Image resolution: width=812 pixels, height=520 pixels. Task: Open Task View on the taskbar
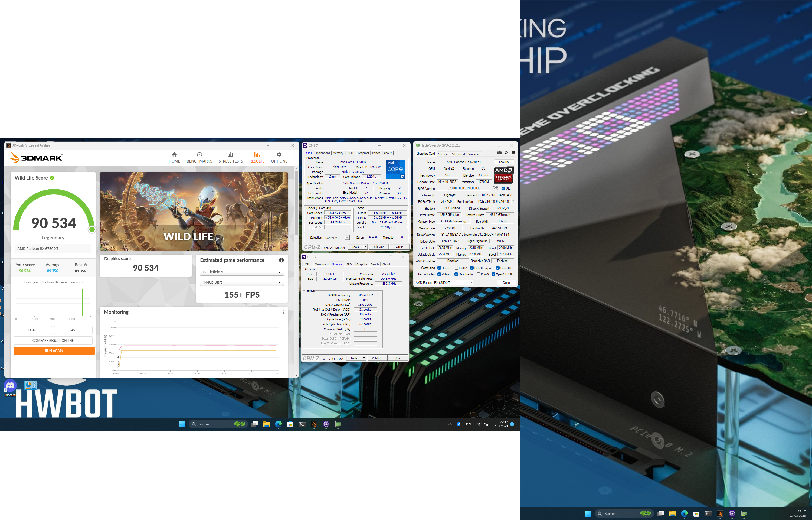point(255,424)
